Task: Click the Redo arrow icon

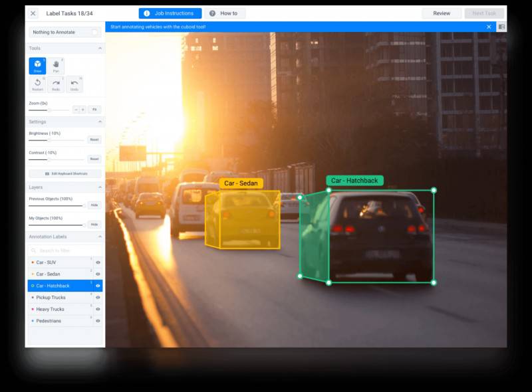Action: tap(56, 84)
